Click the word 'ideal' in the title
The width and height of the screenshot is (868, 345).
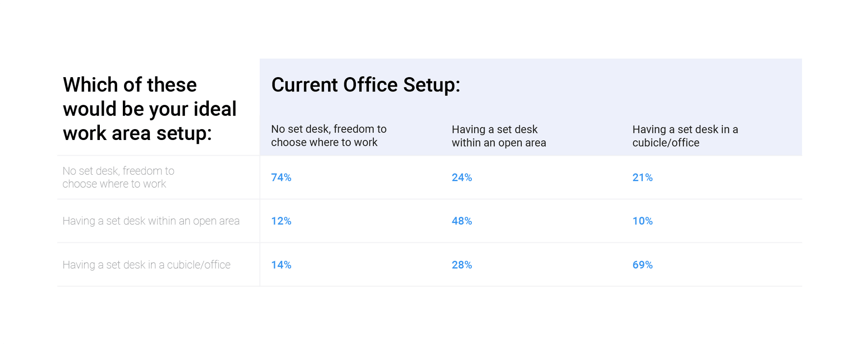coord(215,109)
